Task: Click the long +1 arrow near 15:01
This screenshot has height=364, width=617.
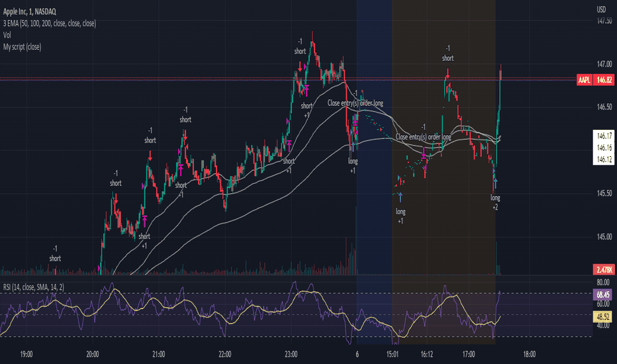Action: coord(400,197)
